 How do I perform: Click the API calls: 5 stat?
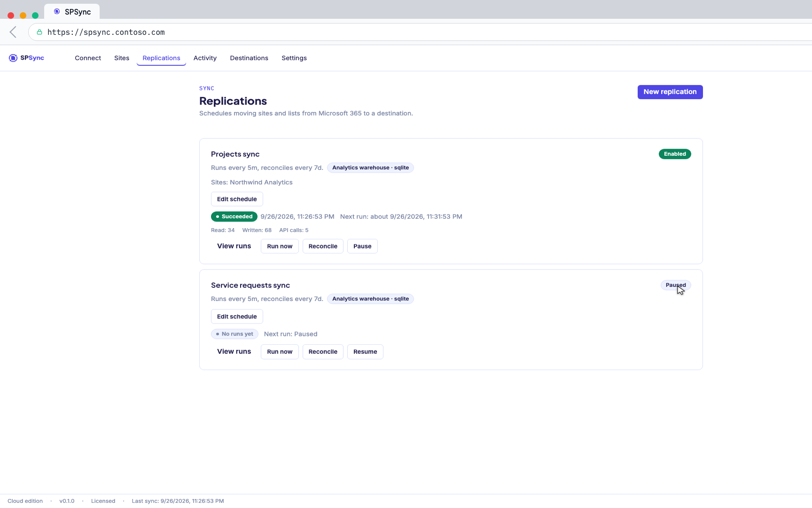tap(294, 230)
